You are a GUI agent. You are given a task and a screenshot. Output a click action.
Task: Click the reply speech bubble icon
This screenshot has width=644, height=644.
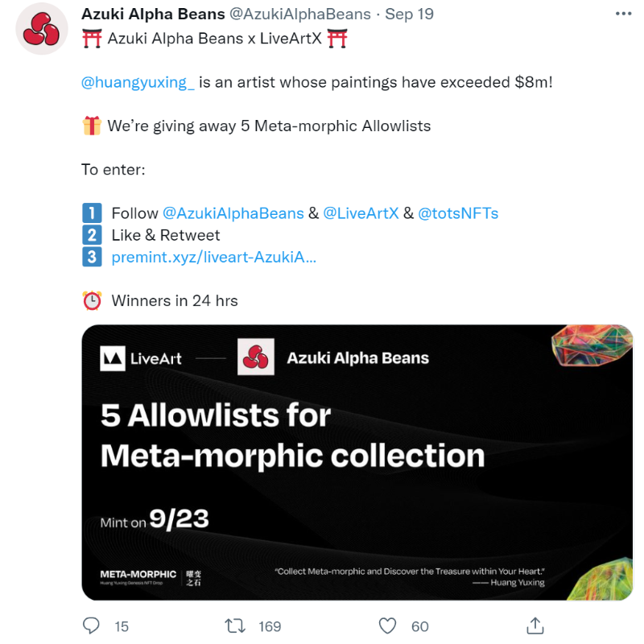(93, 625)
